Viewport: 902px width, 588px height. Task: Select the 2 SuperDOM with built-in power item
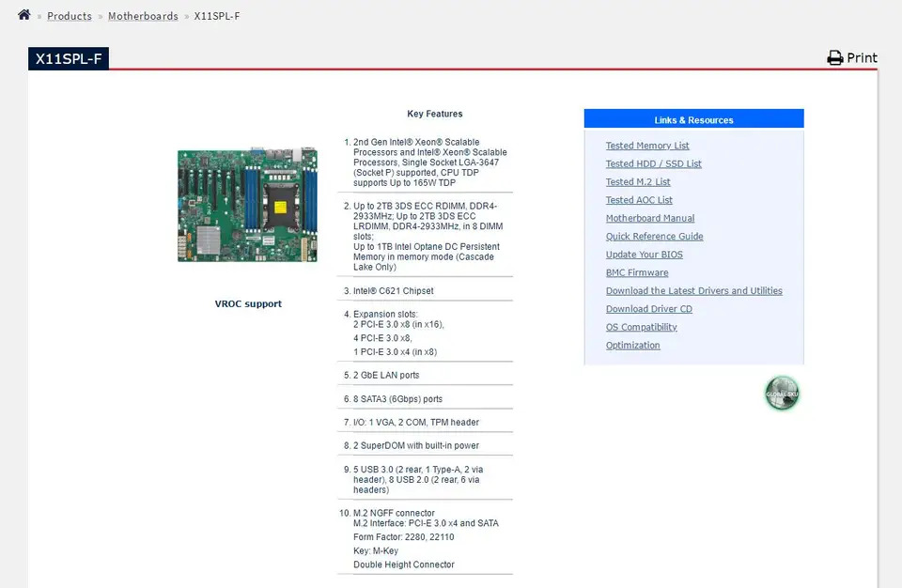coord(416,446)
